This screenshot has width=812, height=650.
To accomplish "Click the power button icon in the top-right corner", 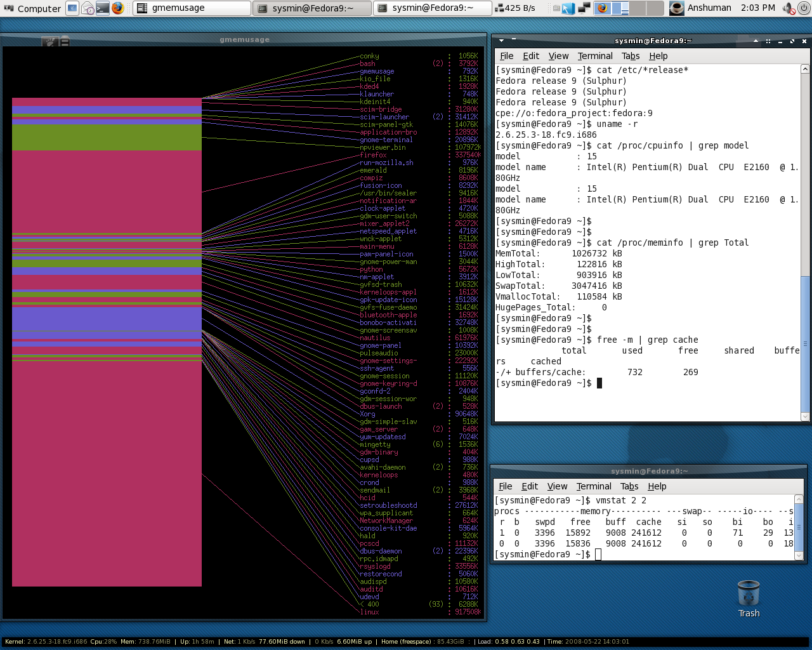I will pyautogui.click(x=804, y=8).
